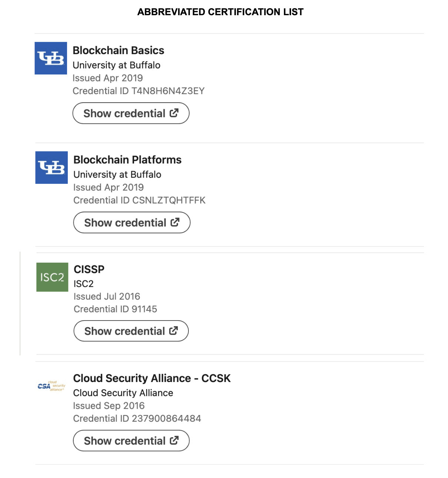Click the external-link icon on Blockchain Basics credential button
Viewport: 448px width, 478px height.
[x=174, y=113]
